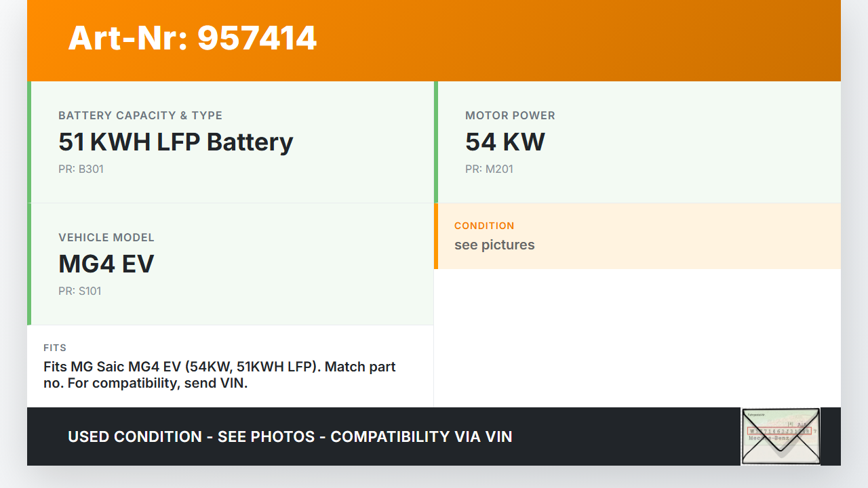Click the PR: B301 code
Screen dimensions: 868x488
81,169
